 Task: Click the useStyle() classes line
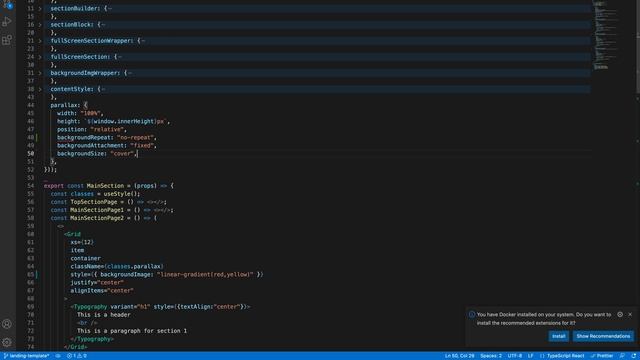click(x=95, y=194)
